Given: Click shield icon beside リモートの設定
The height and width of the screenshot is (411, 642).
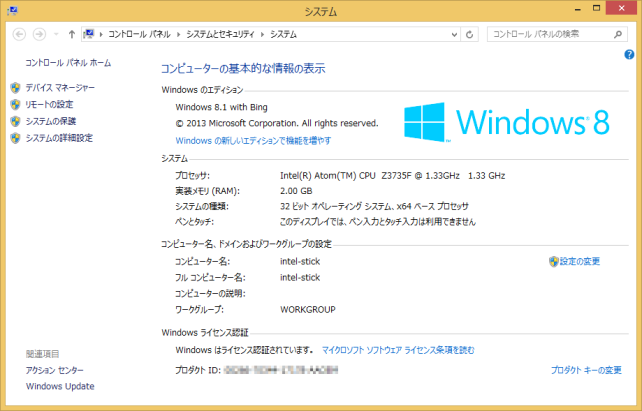Looking at the screenshot, I should [16, 104].
